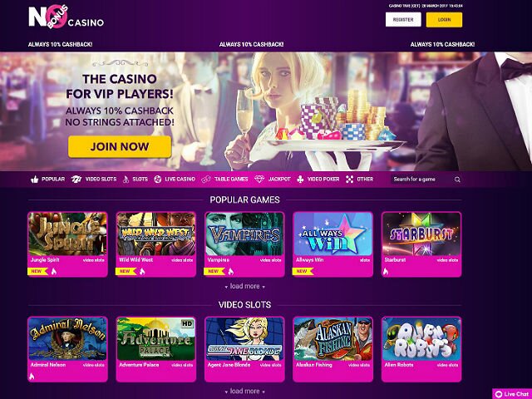This screenshot has height=399, width=532.
Task: Click the flame icon under Starburst
Action: pyautogui.click(x=386, y=271)
